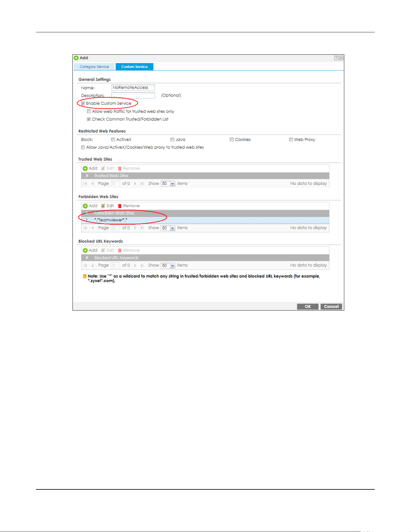Close the Add dialog with the X icon

coord(341,58)
